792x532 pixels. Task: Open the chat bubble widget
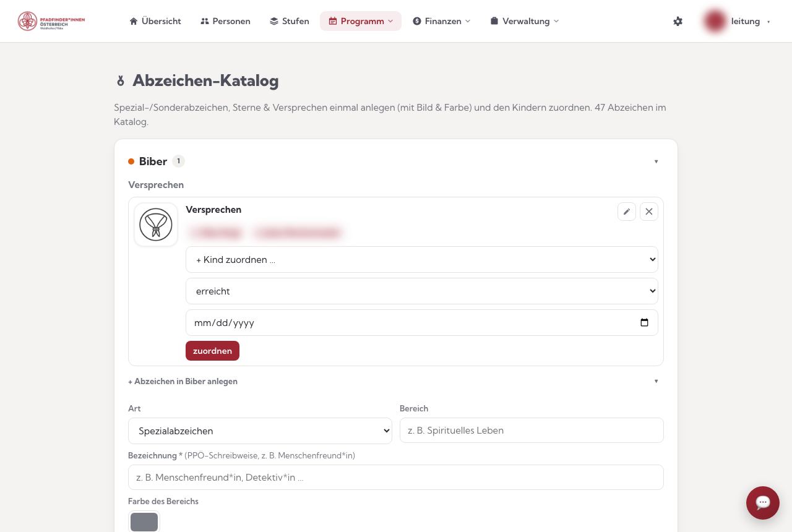tap(763, 503)
